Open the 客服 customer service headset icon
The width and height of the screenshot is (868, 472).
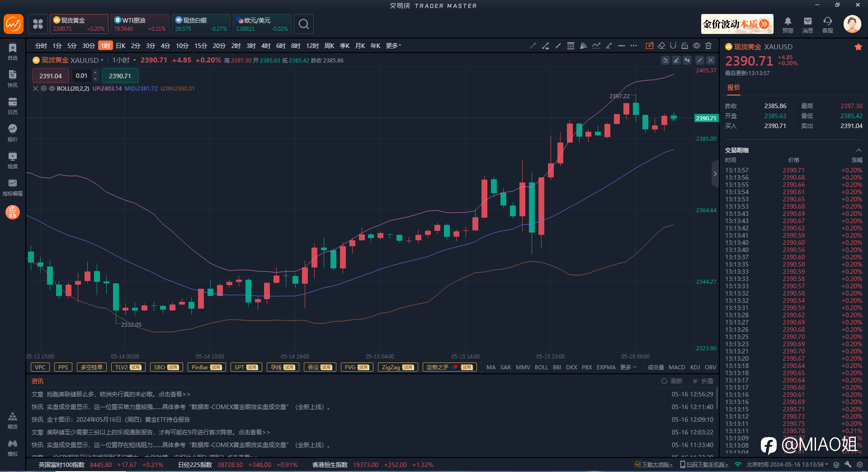pos(828,24)
